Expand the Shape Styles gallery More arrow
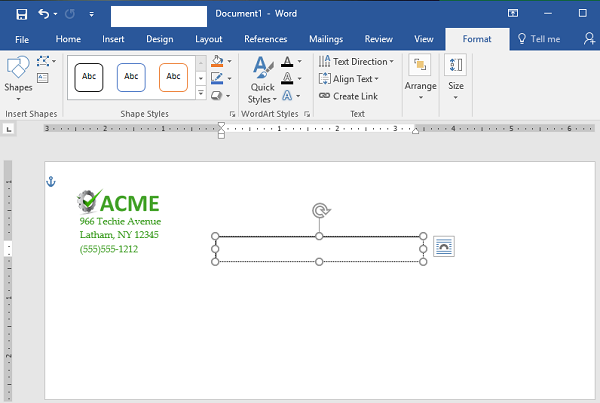The height and width of the screenshot is (403, 600). 201,94
